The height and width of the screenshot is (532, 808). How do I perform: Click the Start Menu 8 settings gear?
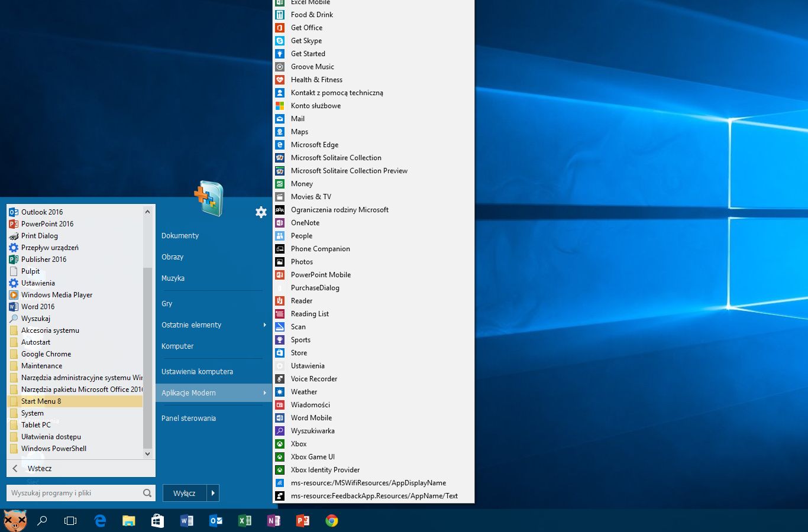[x=261, y=212]
